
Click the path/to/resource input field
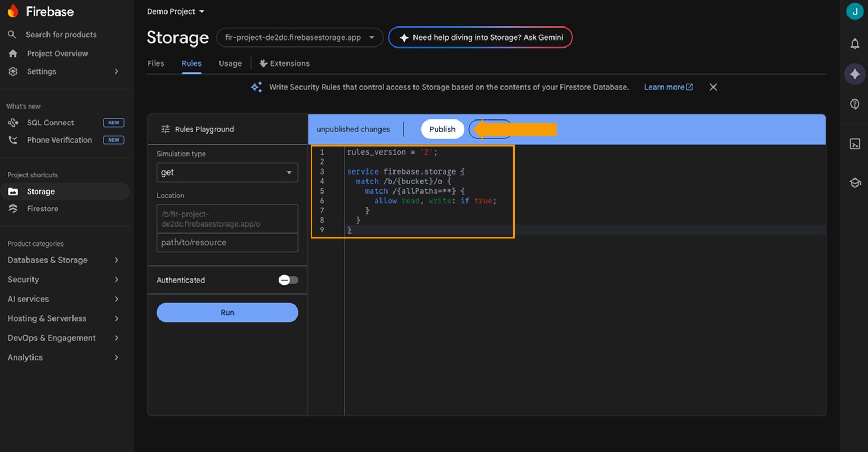[x=227, y=243]
